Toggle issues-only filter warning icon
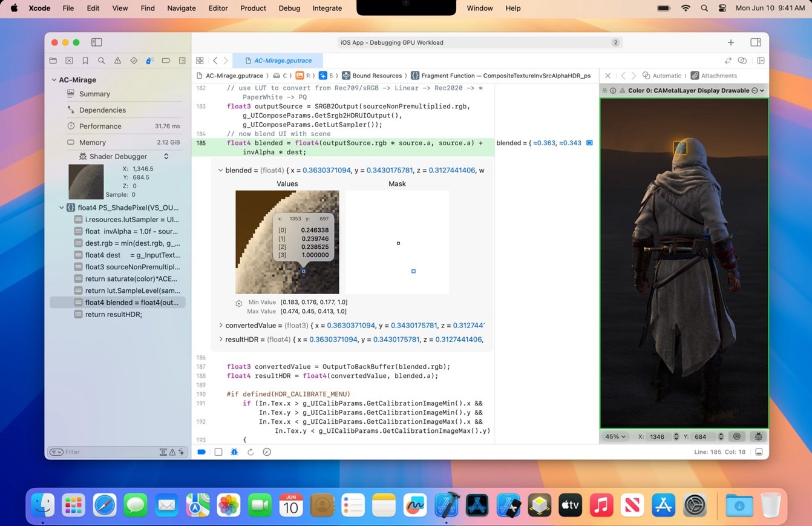The image size is (812, 526). pos(172,452)
